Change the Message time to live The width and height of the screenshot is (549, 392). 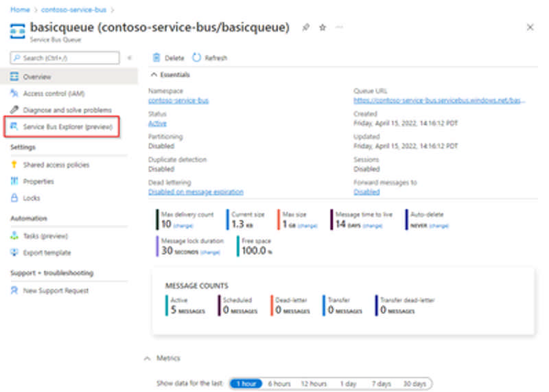373,226
